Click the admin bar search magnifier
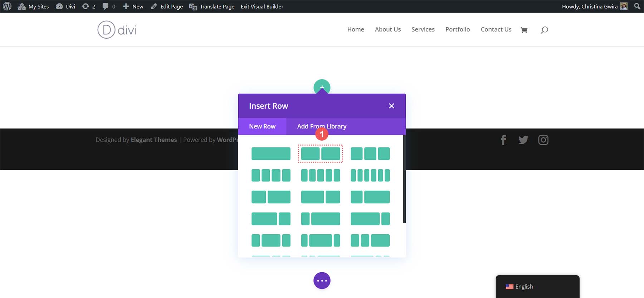644x298 pixels. coord(637,6)
